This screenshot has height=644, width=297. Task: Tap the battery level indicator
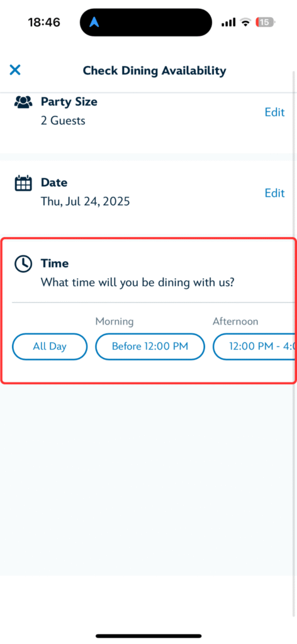[x=265, y=23]
